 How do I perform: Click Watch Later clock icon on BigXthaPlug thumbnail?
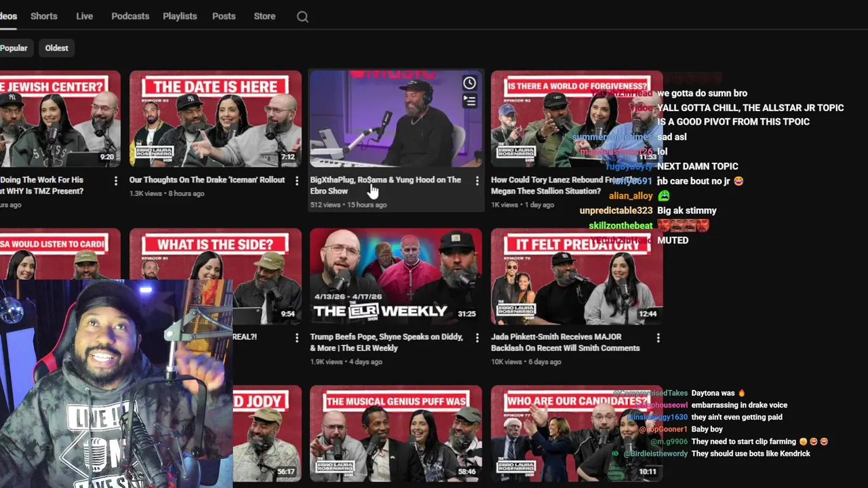469,83
